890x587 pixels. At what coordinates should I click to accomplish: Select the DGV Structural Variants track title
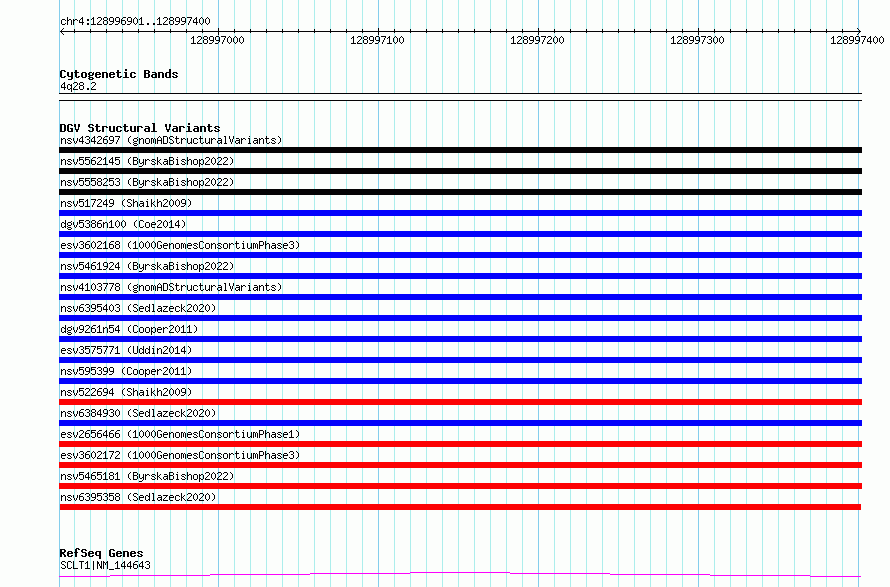pos(140,128)
